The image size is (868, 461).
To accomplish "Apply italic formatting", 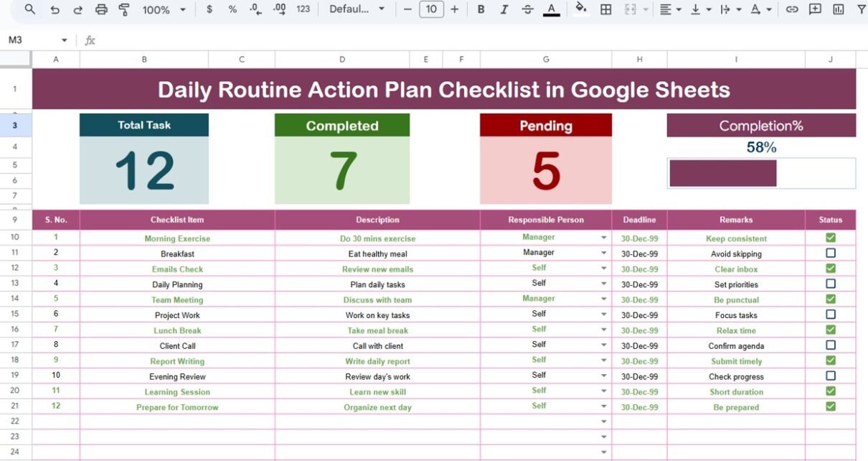I will click(x=504, y=9).
